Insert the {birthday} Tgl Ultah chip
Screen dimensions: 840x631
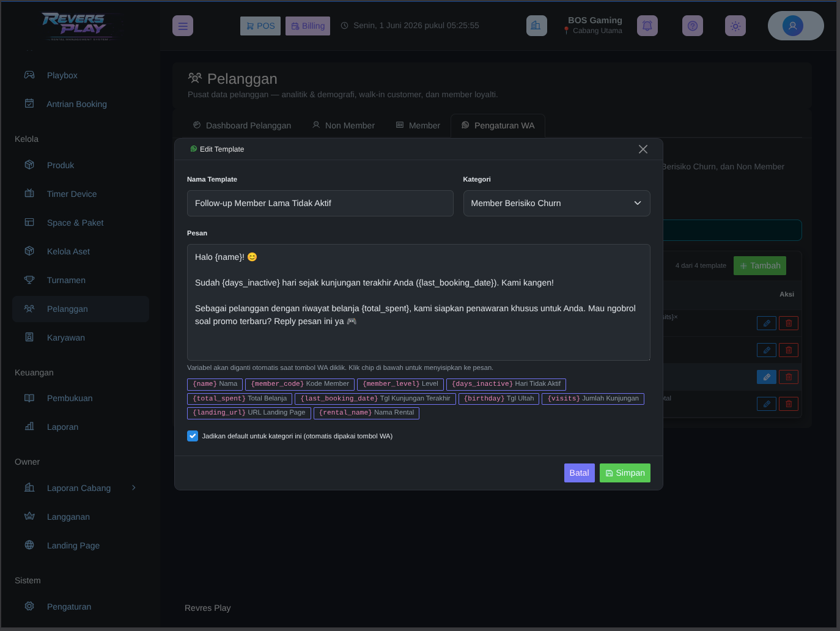tap(499, 399)
